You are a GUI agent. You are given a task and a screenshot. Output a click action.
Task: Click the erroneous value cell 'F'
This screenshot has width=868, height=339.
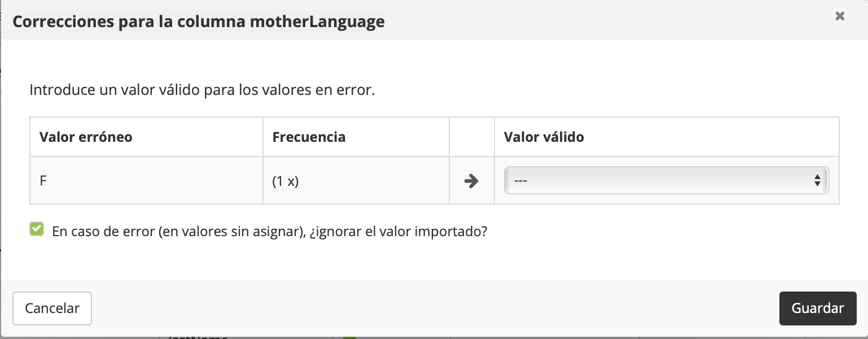click(x=43, y=181)
